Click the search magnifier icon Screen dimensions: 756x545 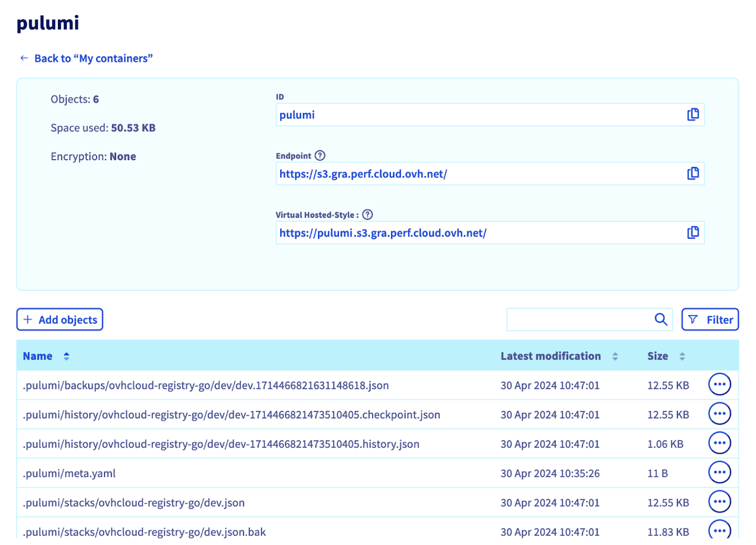661,319
